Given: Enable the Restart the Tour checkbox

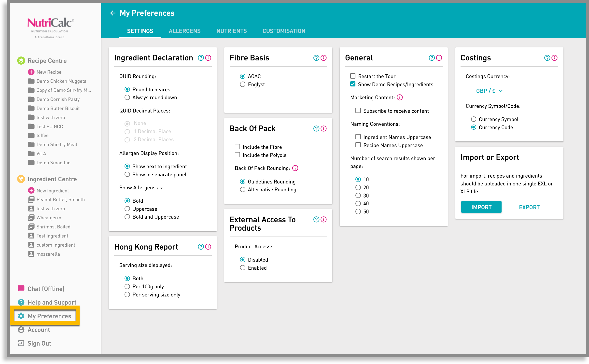Looking at the screenshot, I should [x=353, y=76].
